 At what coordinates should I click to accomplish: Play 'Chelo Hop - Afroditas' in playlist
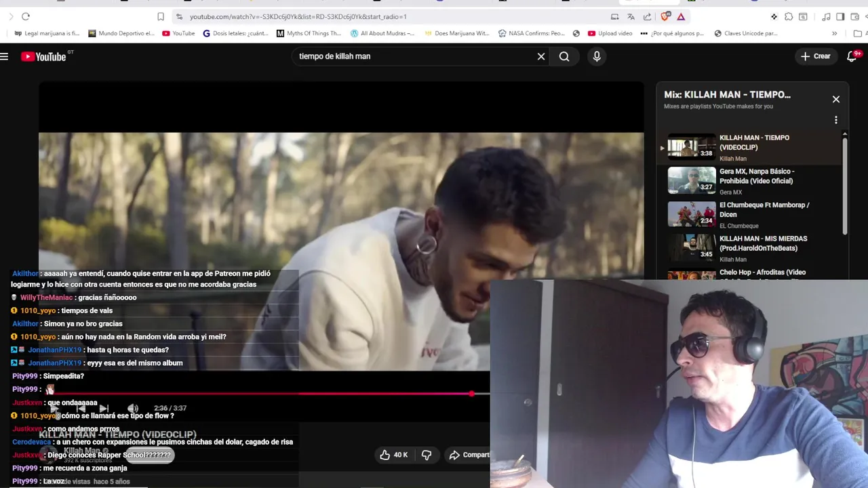pyautogui.click(x=750, y=274)
